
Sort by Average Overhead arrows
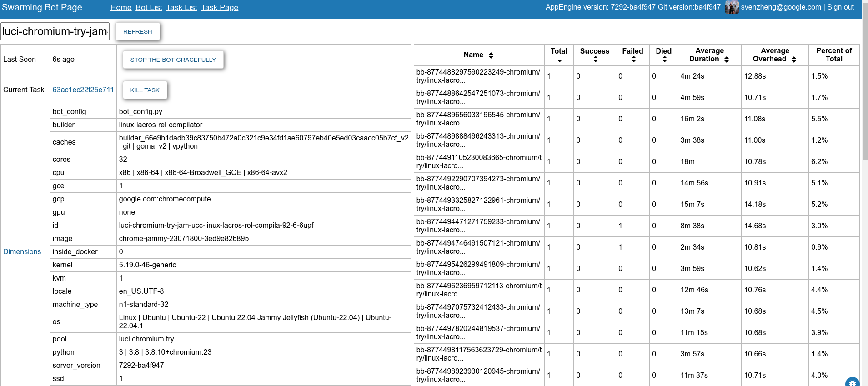pos(793,60)
